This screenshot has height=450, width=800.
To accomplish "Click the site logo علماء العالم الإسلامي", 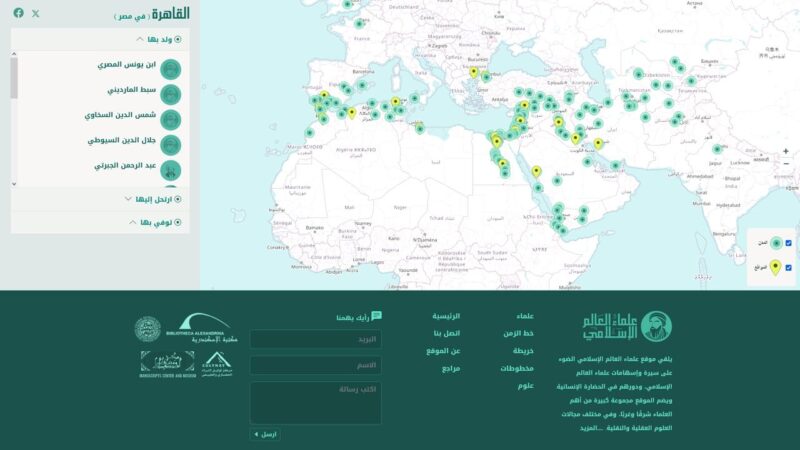I will pos(628,326).
